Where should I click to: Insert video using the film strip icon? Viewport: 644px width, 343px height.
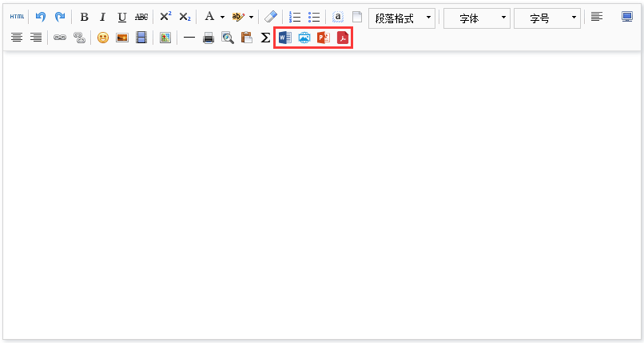[141, 38]
